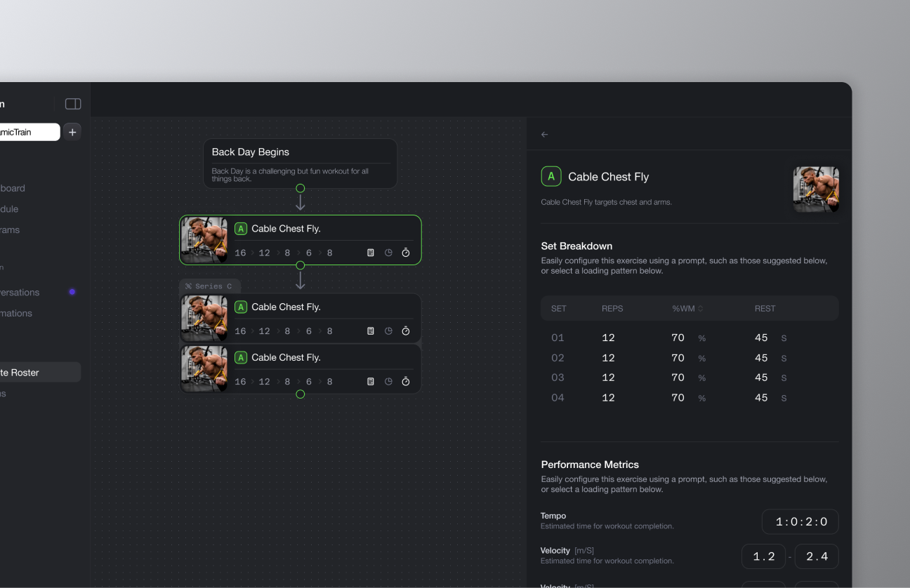Click rep count 12 on the highlighted card
This screenshot has width=910, height=588.
coord(264,253)
